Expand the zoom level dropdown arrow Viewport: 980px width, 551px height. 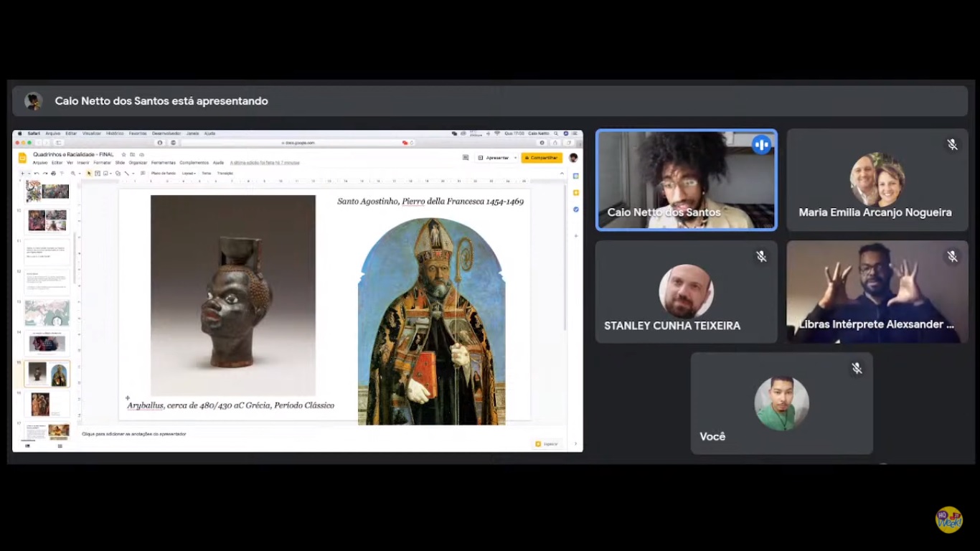pyautogui.click(x=78, y=174)
